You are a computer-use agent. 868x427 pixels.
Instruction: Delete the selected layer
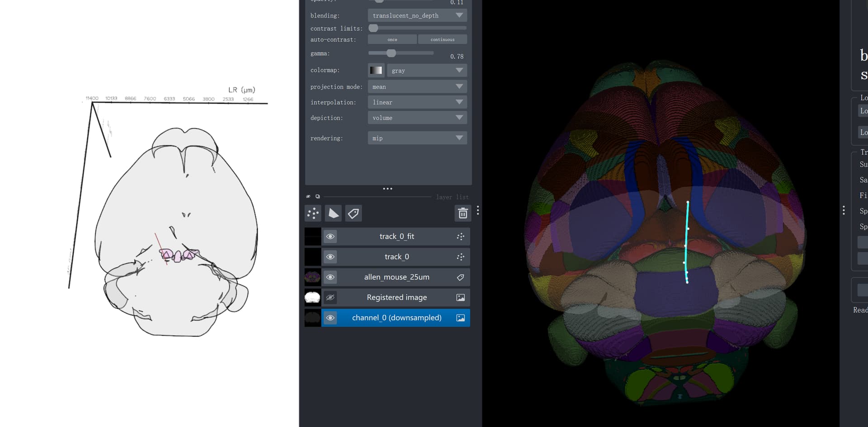pos(462,213)
